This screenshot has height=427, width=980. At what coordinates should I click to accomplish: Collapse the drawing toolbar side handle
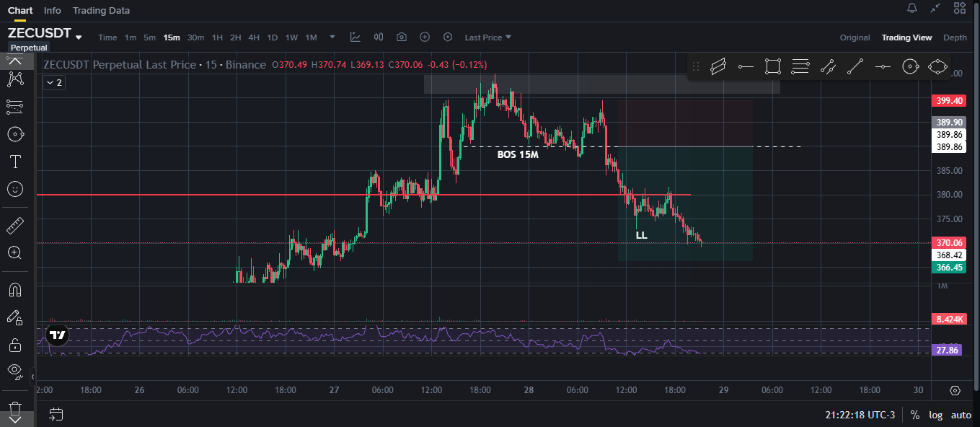tap(32, 377)
